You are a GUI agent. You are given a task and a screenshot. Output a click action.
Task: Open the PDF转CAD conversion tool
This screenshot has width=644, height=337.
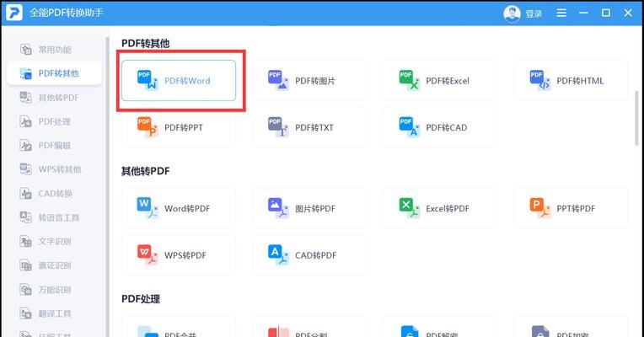[x=440, y=127]
